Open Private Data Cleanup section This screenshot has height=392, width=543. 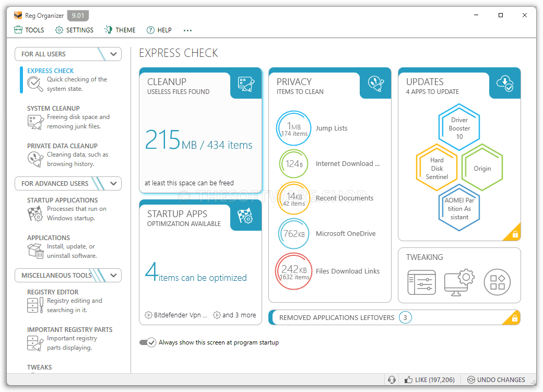coord(70,155)
